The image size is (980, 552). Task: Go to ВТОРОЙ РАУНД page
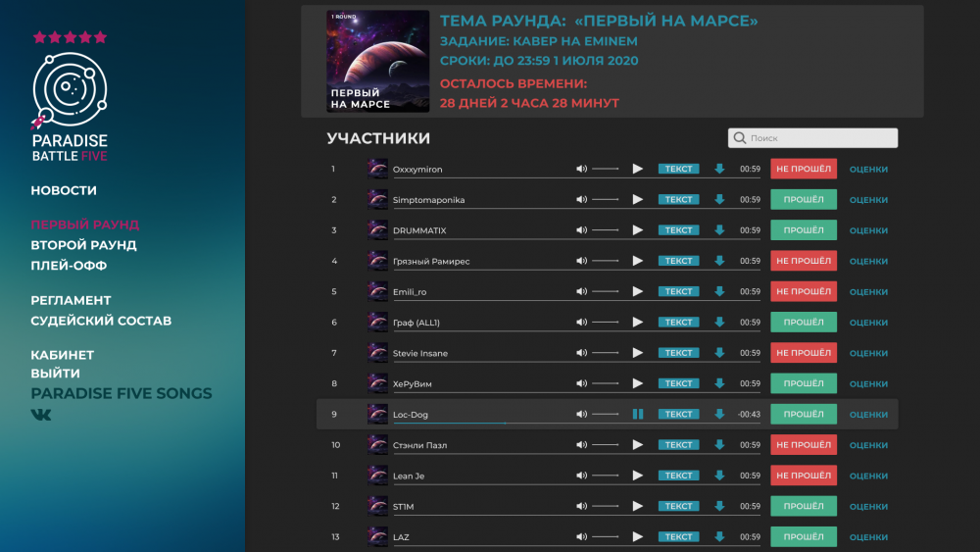[x=83, y=245]
